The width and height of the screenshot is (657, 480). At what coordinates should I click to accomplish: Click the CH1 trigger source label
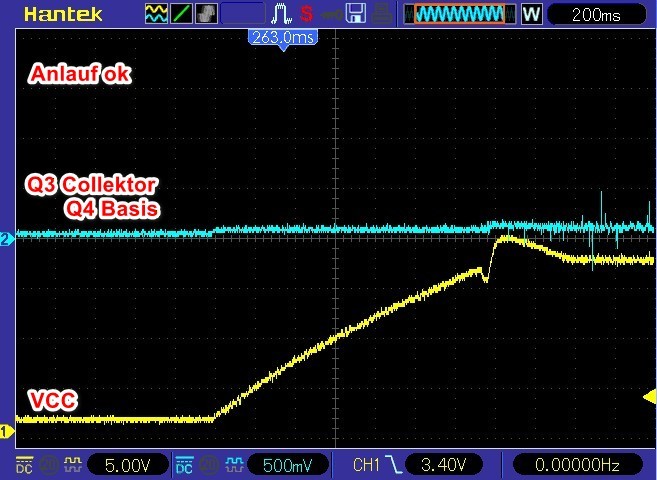tap(365, 464)
